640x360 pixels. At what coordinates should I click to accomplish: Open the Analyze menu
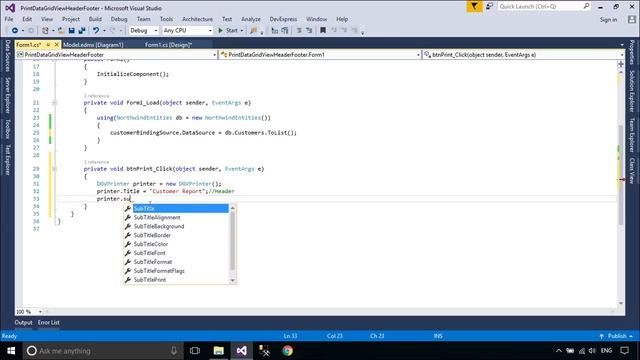click(251, 19)
